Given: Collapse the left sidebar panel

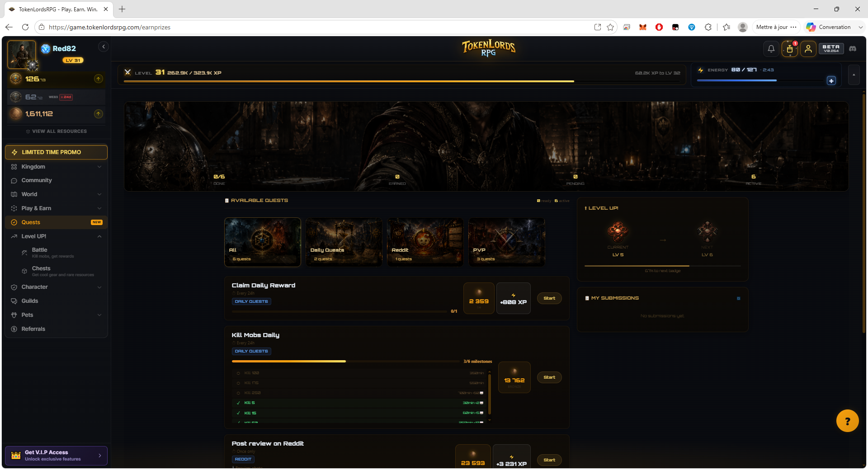Looking at the screenshot, I should pyautogui.click(x=104, y=47).
